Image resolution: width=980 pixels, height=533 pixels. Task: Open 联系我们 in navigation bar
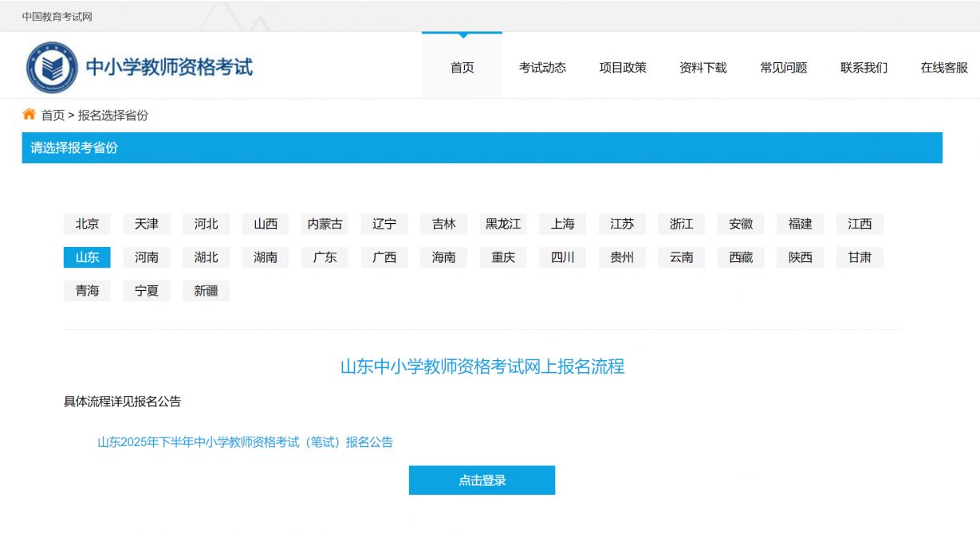[864, 68]
